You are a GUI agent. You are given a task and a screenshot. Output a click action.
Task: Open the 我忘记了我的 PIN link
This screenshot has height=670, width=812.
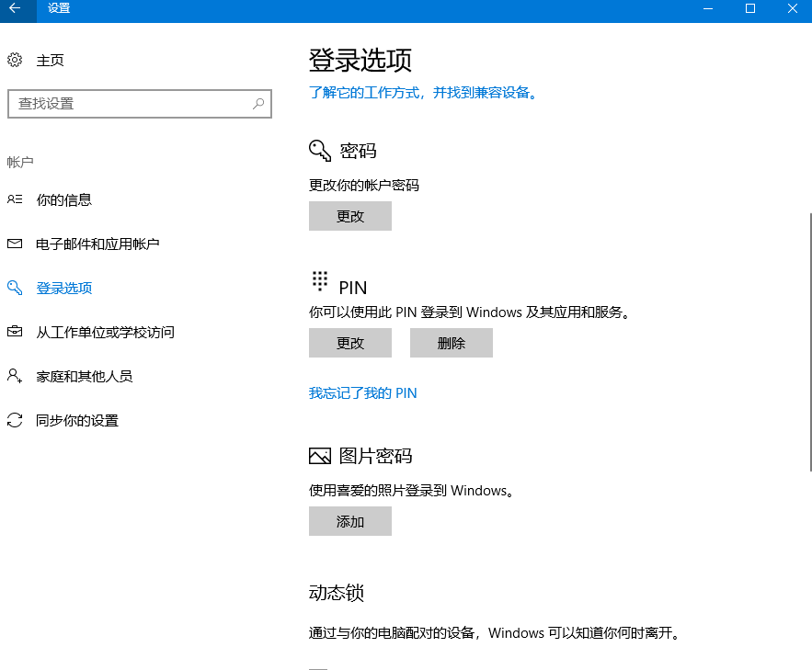pyautogui.click(x=362, y=392)
